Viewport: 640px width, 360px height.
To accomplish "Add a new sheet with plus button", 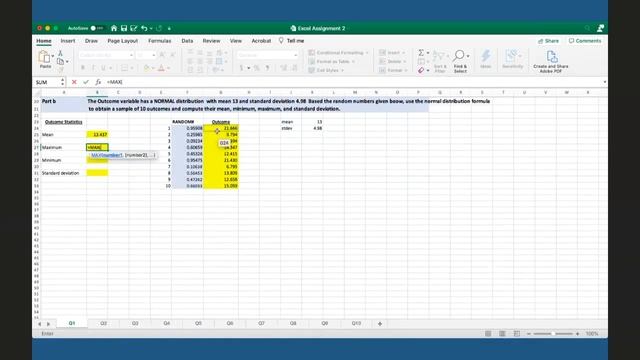I will coord(380,324).
